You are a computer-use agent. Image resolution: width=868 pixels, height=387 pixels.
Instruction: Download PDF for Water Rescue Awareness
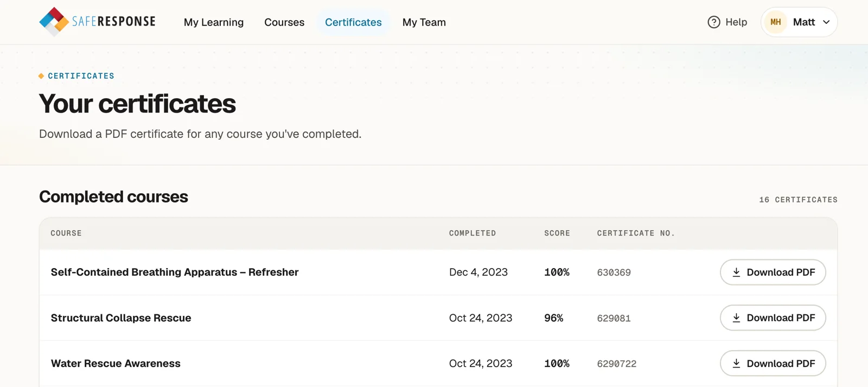pos(773,363)
